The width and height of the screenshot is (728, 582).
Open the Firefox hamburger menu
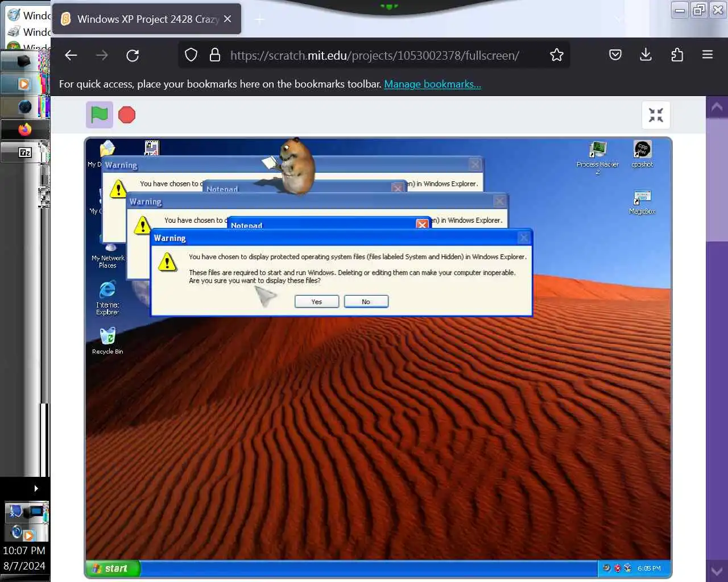coord(708,55)
